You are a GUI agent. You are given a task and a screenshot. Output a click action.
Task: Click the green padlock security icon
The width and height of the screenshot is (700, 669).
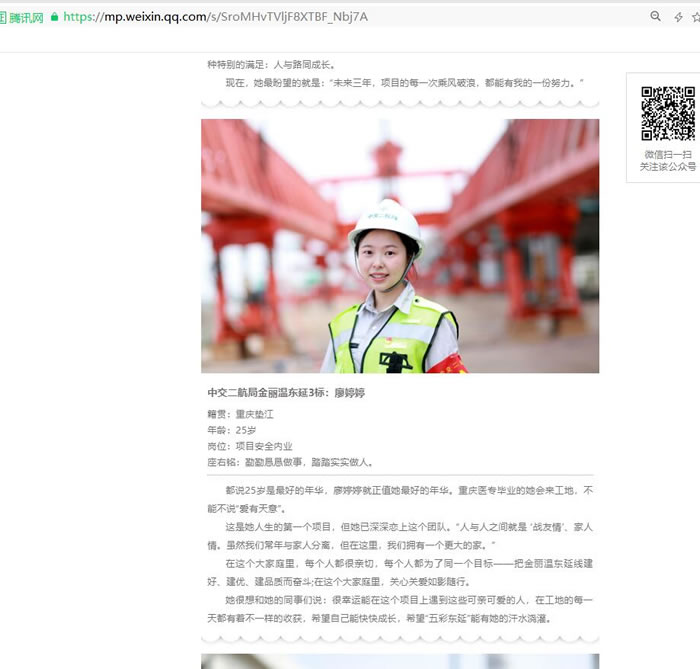pyautogui.click(x=54, y=16)
